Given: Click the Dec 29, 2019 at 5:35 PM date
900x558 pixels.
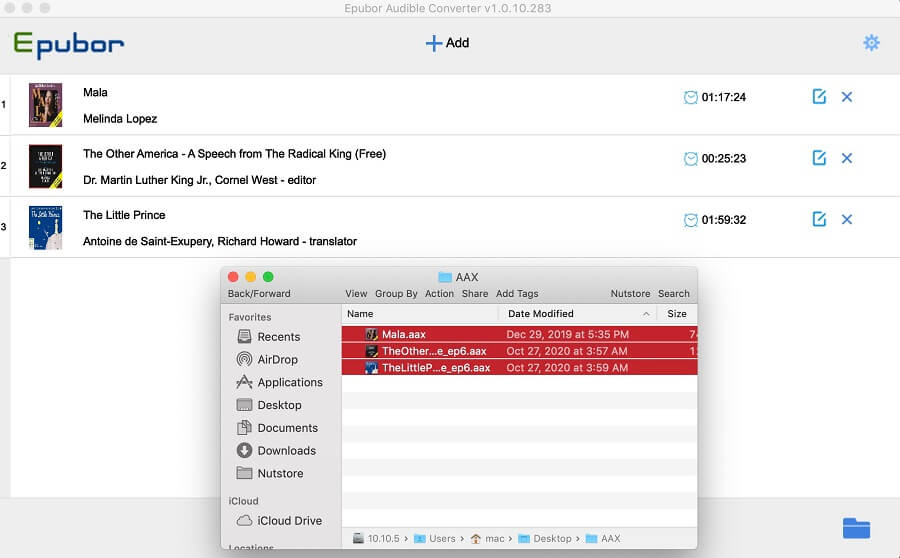Looking at the screenshot, I should click(x=567, y=334).
